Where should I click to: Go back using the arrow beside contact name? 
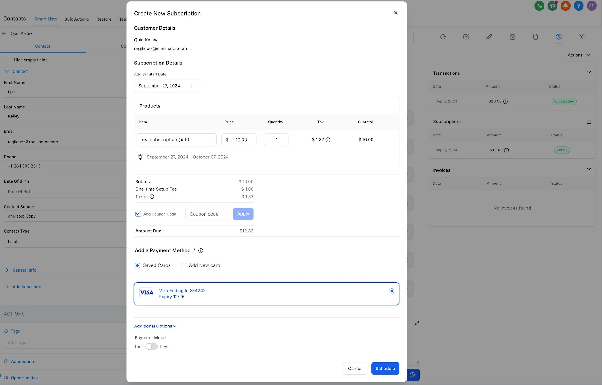(x=4, y=34)
